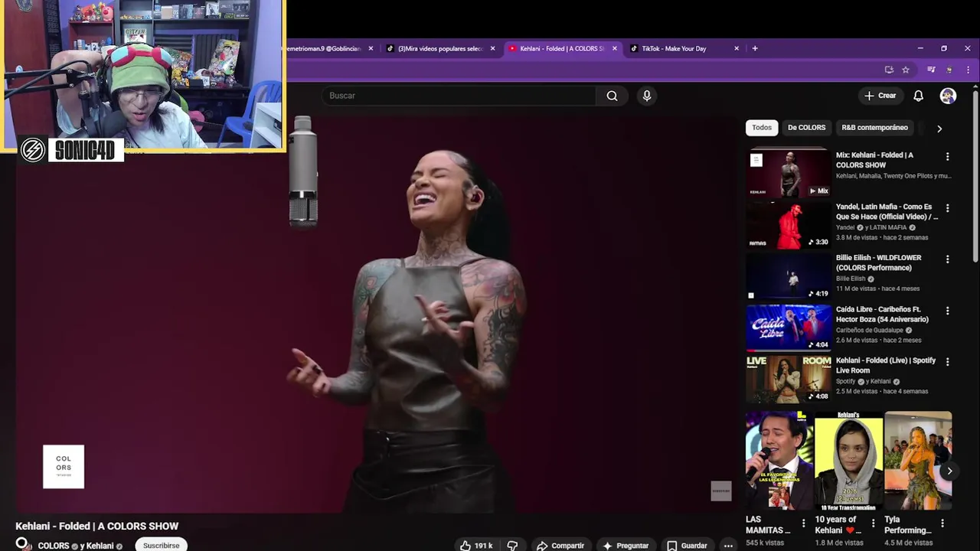980x551 pixels.
Task: Dislike the video with thumbs down
Action: pos(512,546)
